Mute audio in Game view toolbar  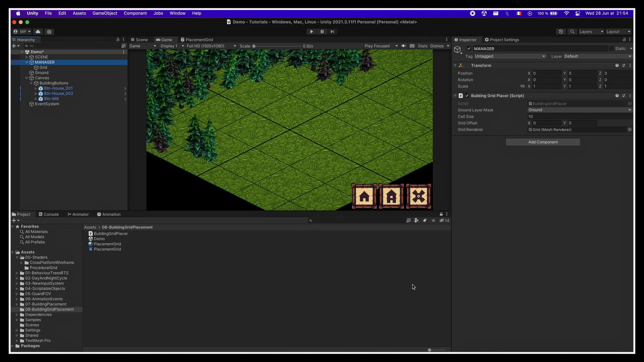(404, 46)
